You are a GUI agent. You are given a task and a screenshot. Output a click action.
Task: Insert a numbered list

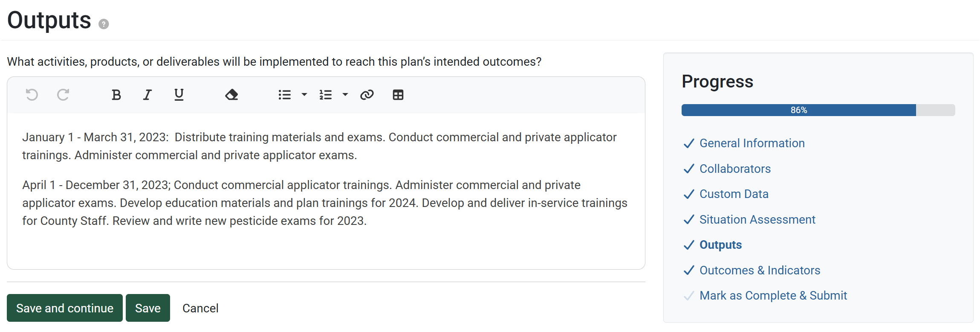point(326,95)
